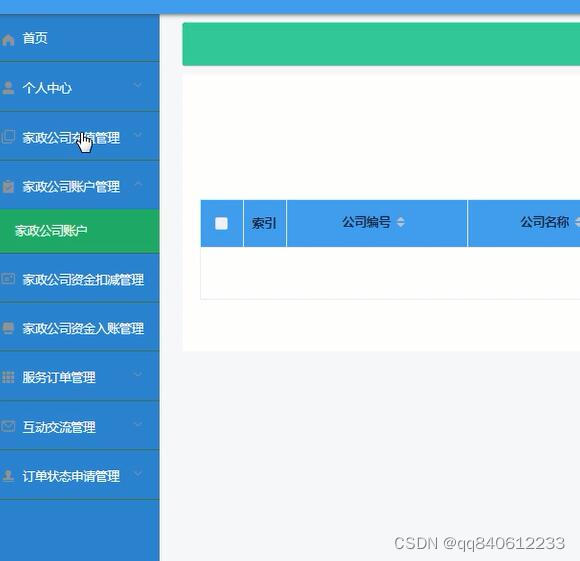
Task: Collapse the 家政公司账户管理 chevron
Action: click(x=138, y=183)
